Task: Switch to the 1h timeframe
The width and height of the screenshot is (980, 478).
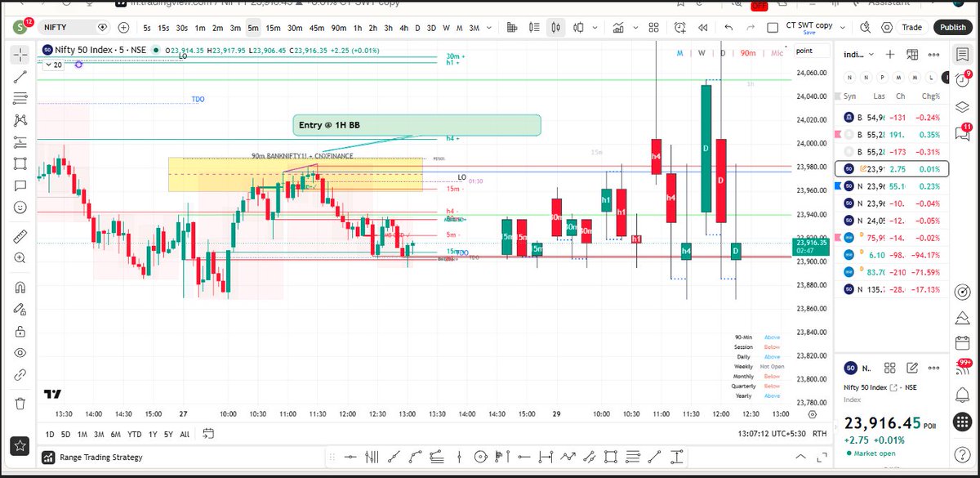Action: (358, 27)
